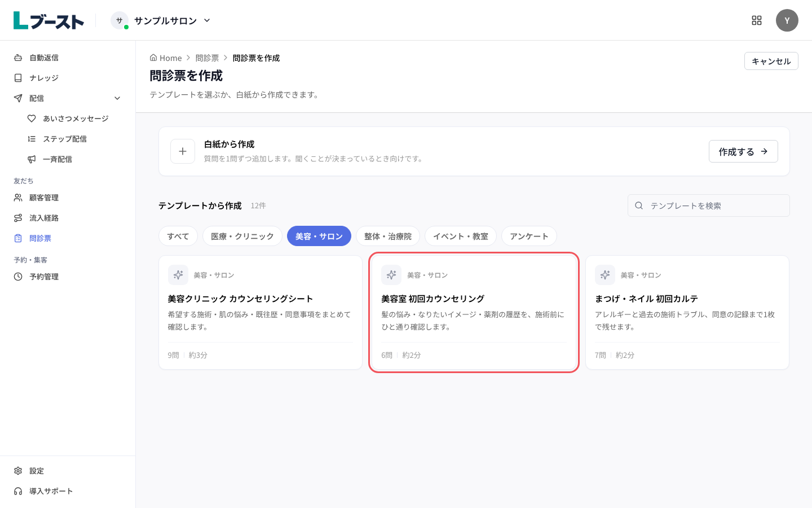Viewport: 812px width, 508px height.
Task: Select the 美容・サロン filter tab
Action: point(319,236)
